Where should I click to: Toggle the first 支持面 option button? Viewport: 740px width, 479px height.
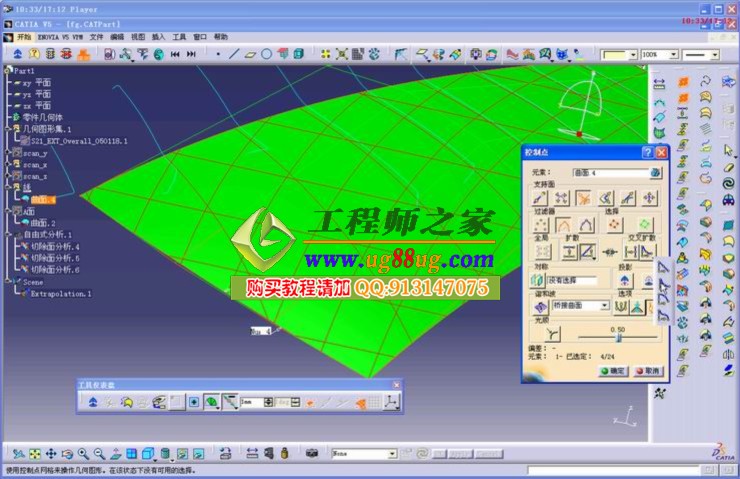click(540, 198)
